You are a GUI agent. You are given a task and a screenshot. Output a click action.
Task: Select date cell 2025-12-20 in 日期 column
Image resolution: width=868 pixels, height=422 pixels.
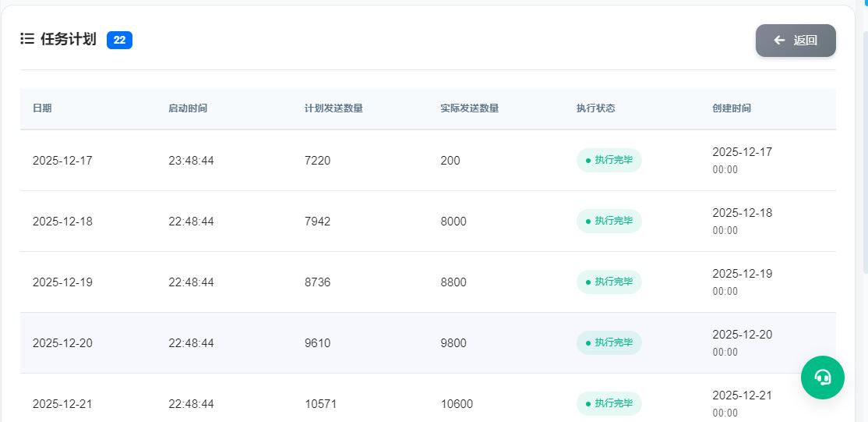click(62, 343)
